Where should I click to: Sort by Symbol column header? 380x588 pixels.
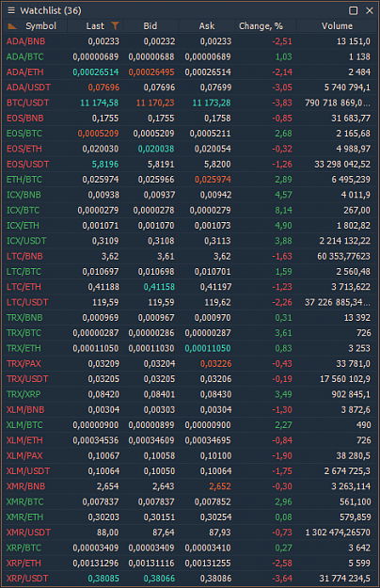(40, 26)
